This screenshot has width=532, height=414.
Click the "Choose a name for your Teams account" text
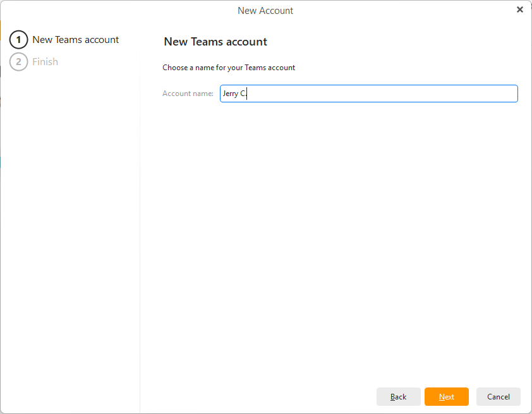[229, 68]
